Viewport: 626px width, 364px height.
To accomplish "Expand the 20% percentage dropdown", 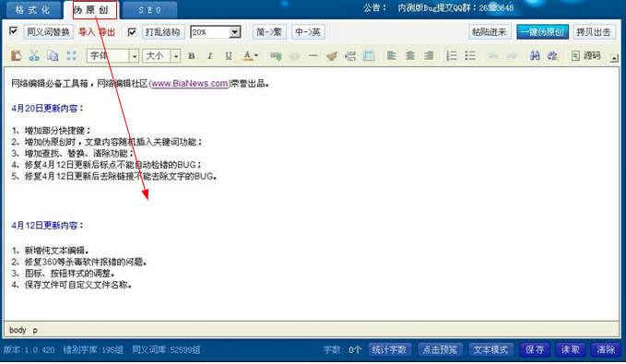I will (235, 32).
